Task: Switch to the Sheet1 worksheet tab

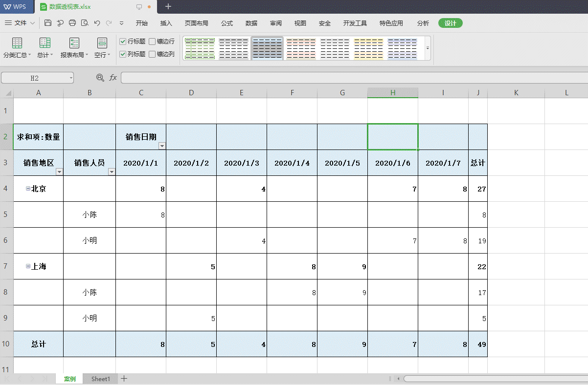Action: [101, 379]
